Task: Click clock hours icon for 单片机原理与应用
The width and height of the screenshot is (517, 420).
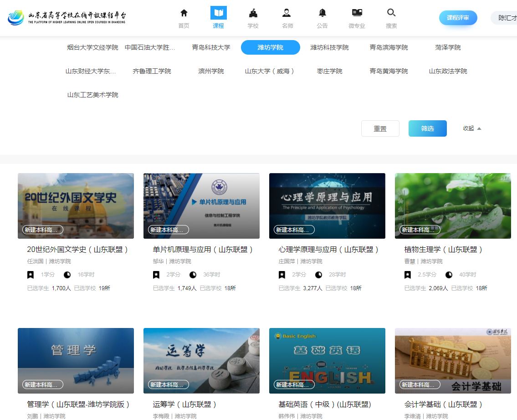Action: tap(193, 275)
